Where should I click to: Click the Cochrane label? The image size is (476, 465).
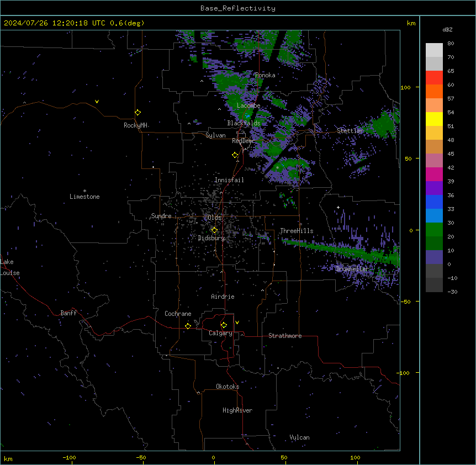pyautogui.click(x=178, y=314)
